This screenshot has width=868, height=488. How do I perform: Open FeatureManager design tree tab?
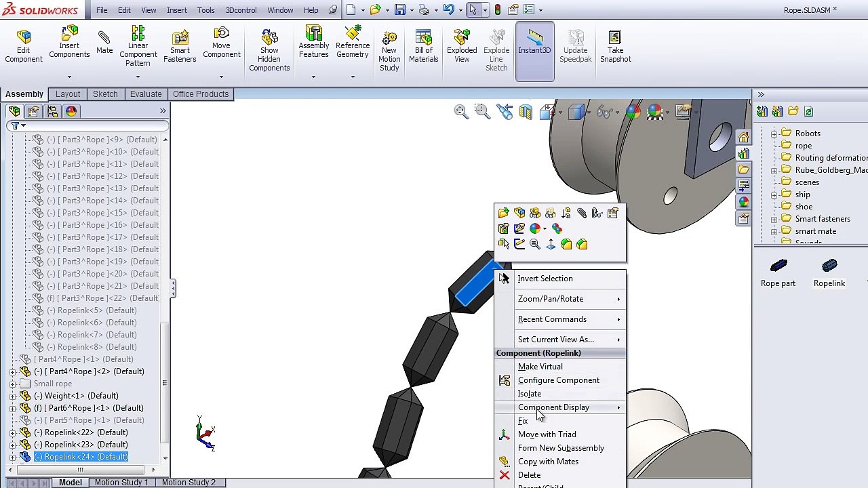(x=14, y=111)
